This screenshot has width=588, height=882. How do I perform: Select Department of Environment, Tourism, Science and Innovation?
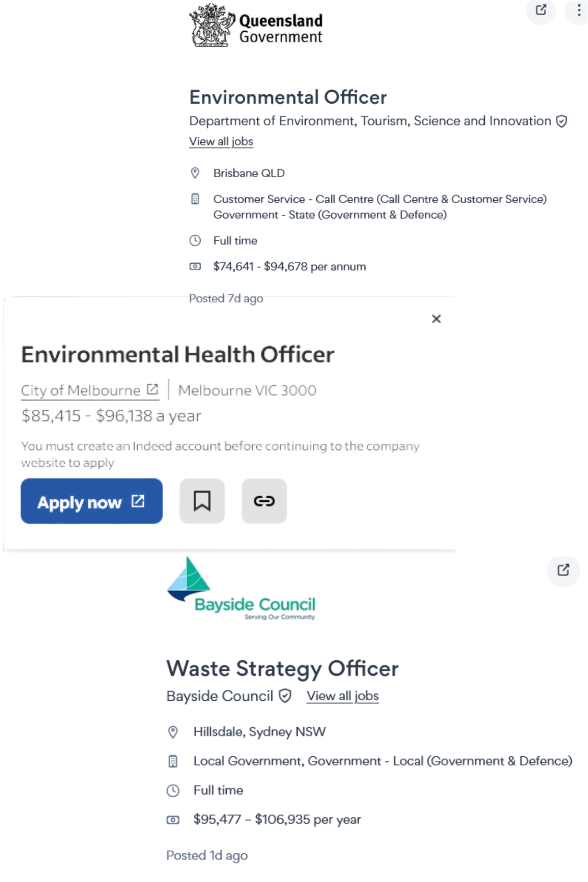point(370,121)
